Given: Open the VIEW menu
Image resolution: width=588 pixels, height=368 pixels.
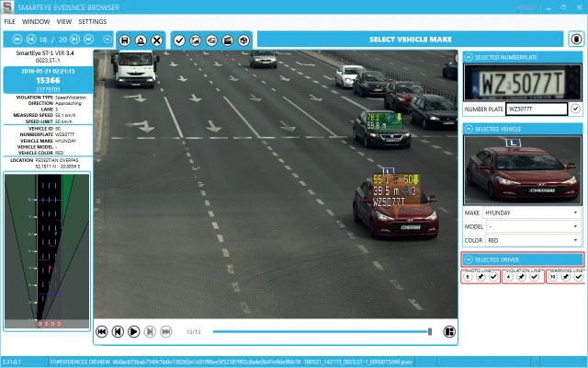Looking at the screenshot, I should pyautogui.click(x=64, y=21).
